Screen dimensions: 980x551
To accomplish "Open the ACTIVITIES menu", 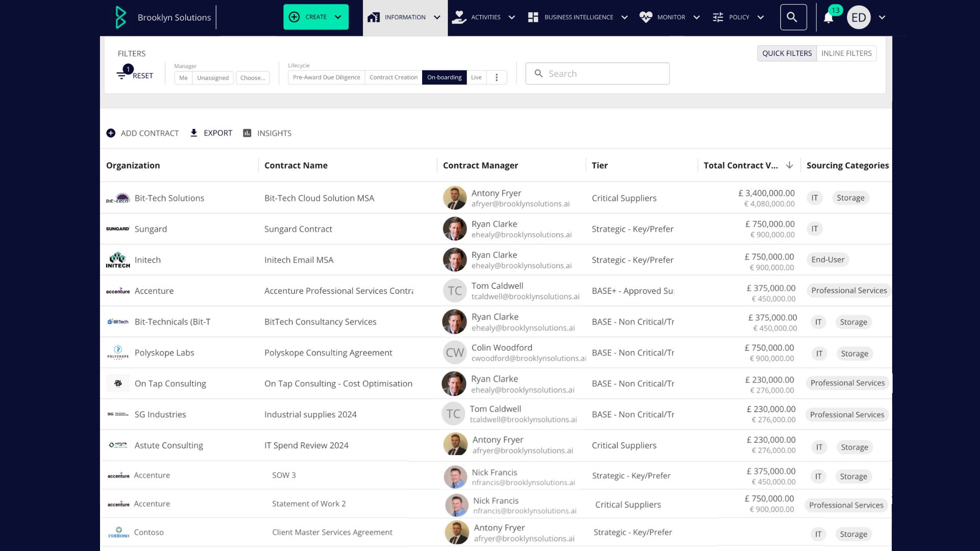I will coord(485,17).
